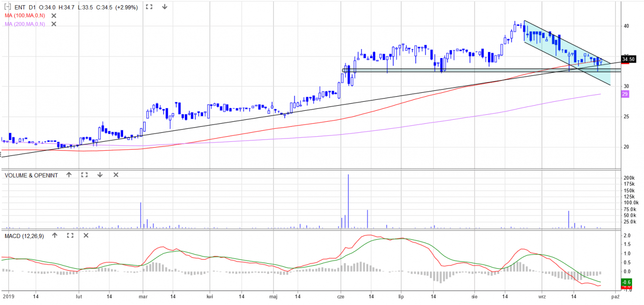Click the wrz month label

(542, 297)
